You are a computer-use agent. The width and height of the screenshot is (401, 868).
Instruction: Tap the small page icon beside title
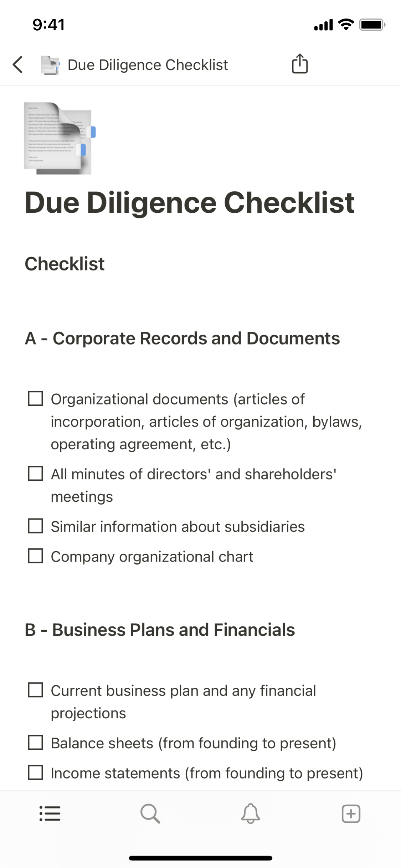pos(50,65)
